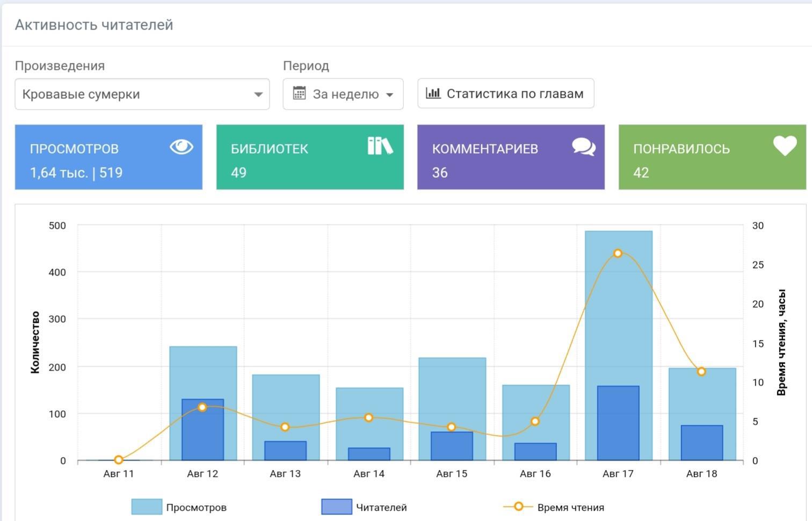Expand the За неделю period dropdown

click(343, 95)
